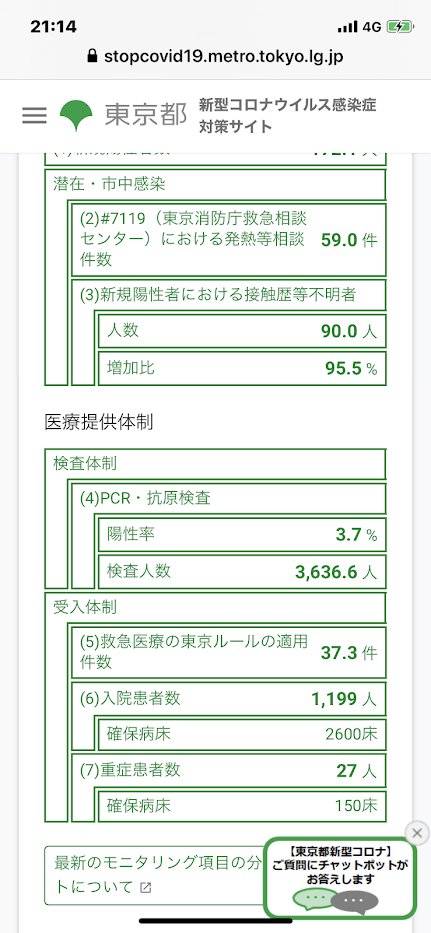The image size is (431, 933).
Task: Select the 陽性率 3.7% row
Action: click(242, 535)
